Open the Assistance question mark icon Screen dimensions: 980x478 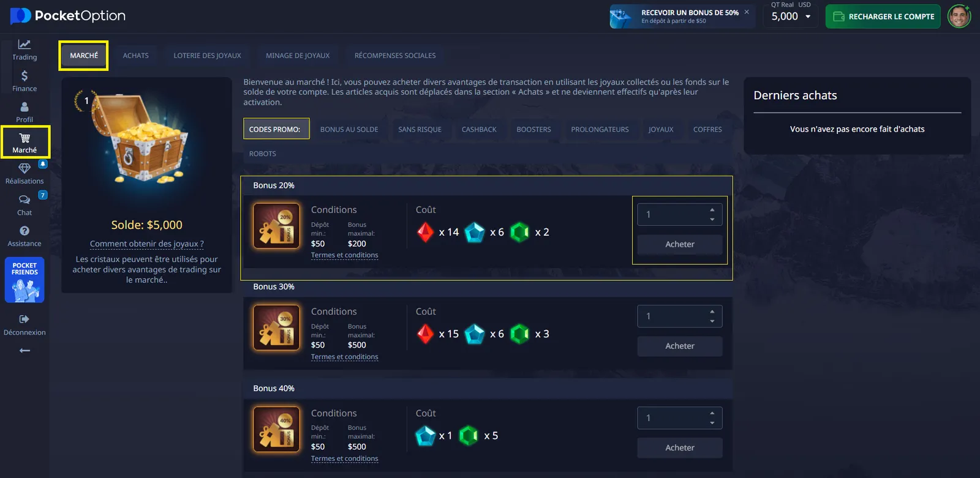pos(24,231)
